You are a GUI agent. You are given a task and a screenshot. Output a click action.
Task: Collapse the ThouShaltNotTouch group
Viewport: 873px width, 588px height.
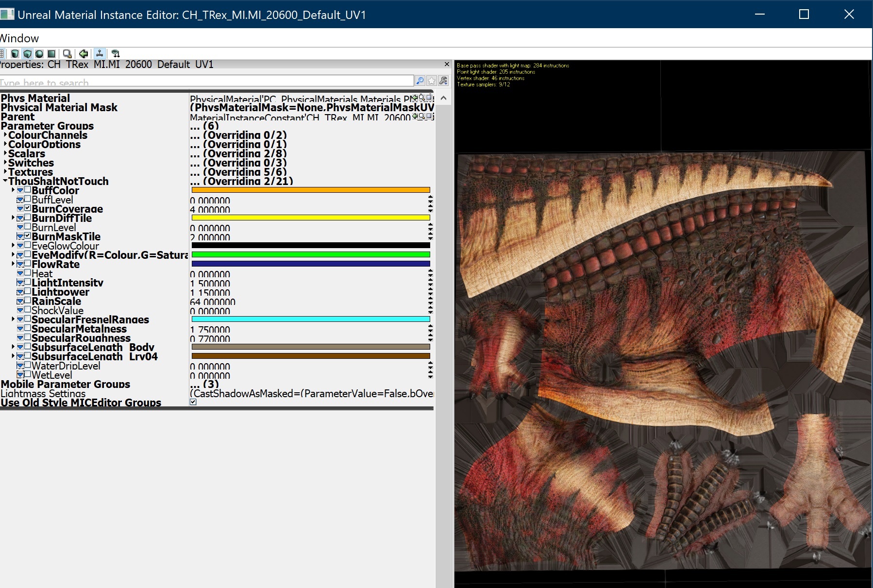5,181
